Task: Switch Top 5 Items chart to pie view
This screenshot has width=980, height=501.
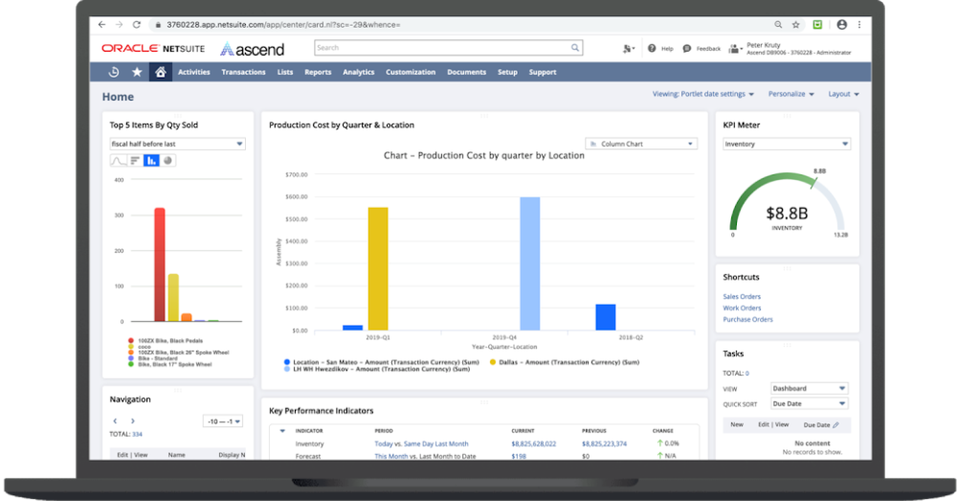Action: click(167, 161)
